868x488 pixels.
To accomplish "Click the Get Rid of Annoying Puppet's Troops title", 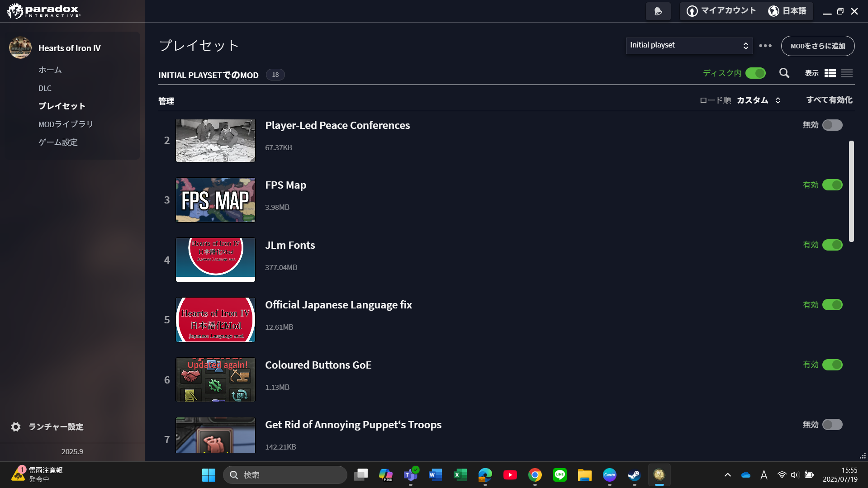I will coord(353,425).
